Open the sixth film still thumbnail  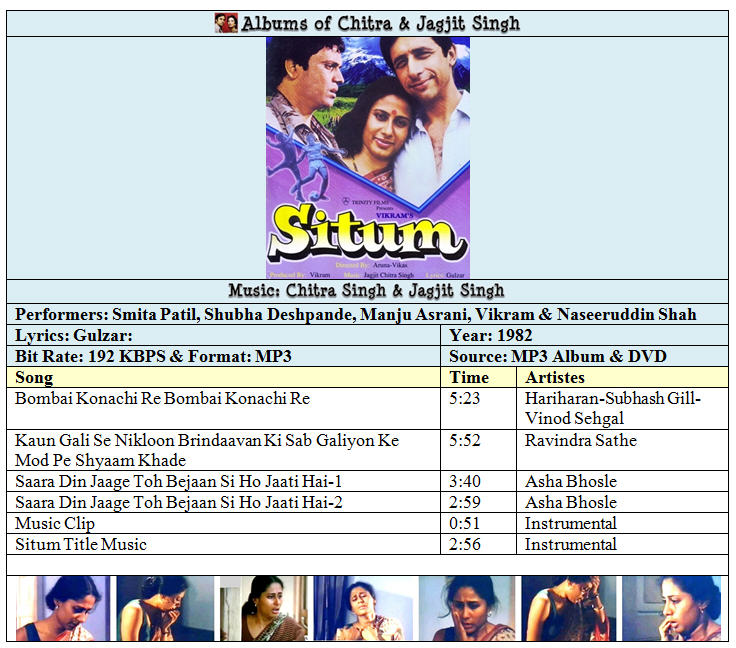(x=568, y=609)
